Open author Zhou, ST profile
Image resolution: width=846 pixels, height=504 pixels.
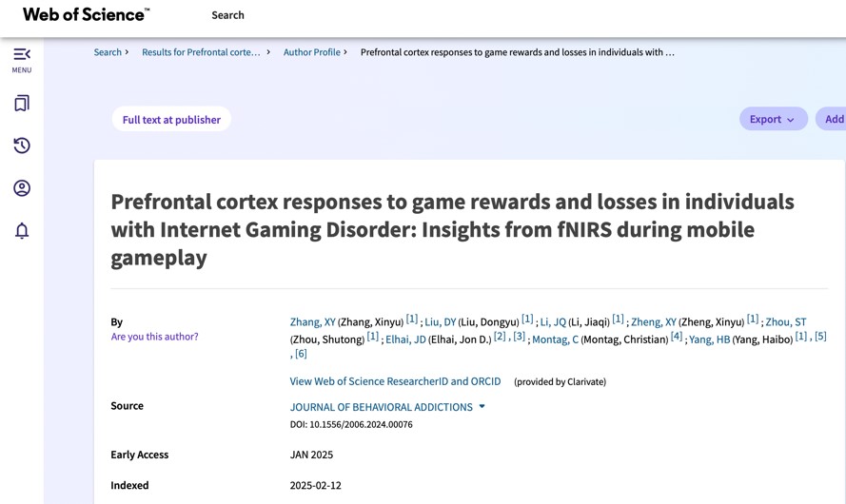point(786,322)
